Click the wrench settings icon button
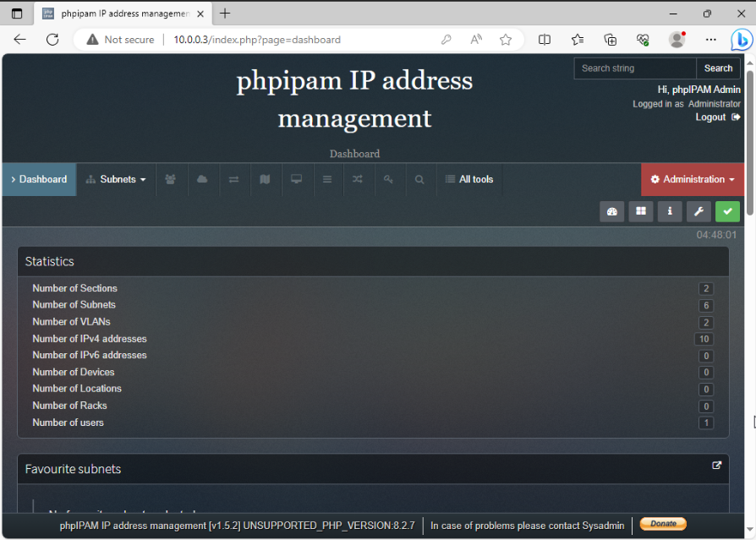The image size is (756, 540). coord(698,211)
